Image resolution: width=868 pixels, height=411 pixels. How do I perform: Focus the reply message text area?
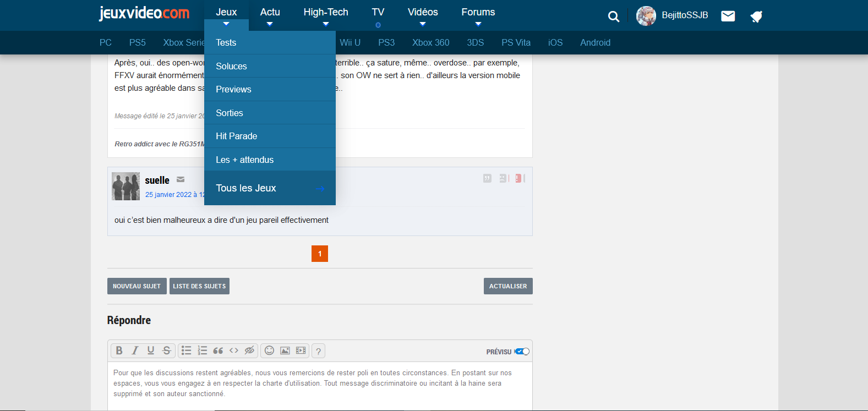pos(320,386)
